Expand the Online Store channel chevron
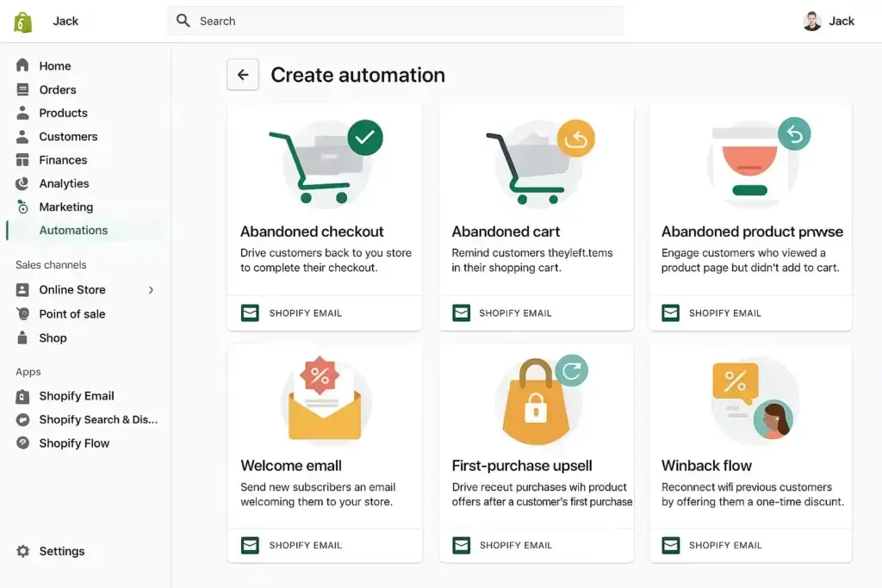Image resolution: width=882 pixels, height=588 pixels. tap(152, 290)
